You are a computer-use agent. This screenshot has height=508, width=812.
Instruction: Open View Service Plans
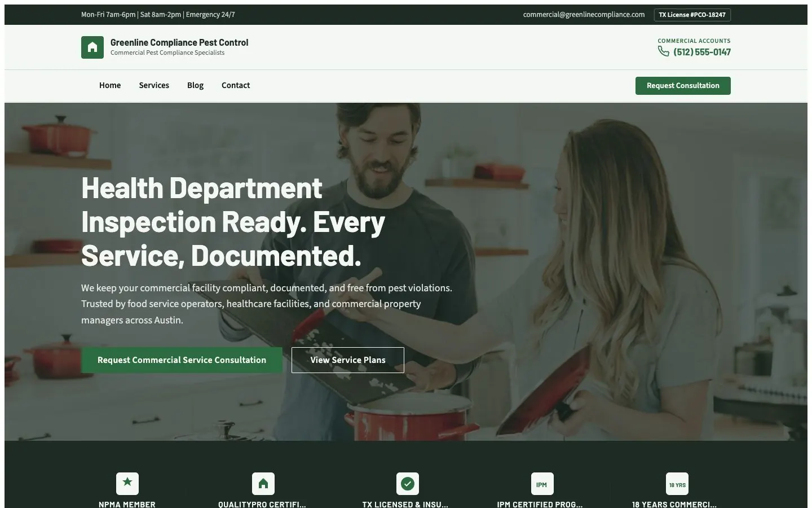(x=348, y=360)
